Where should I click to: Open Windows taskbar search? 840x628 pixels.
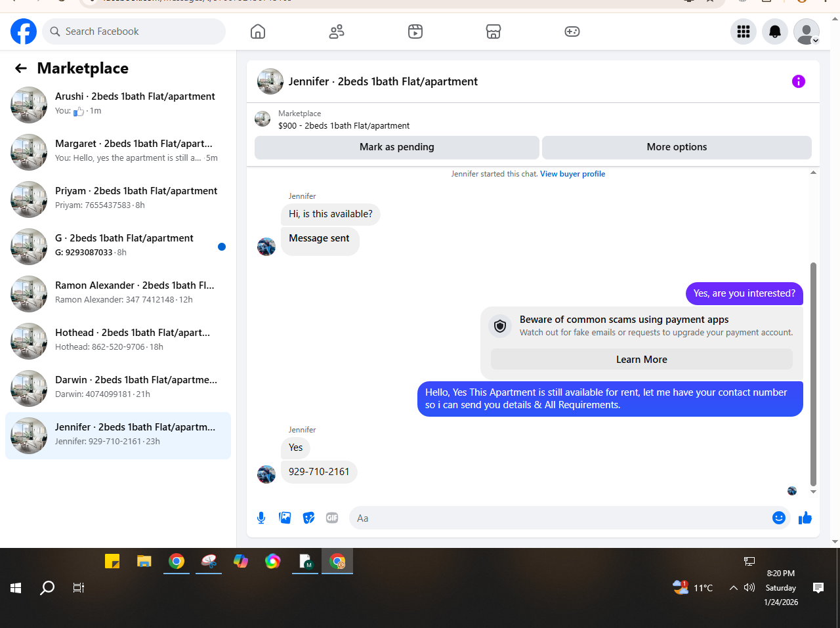coord(47,588)
